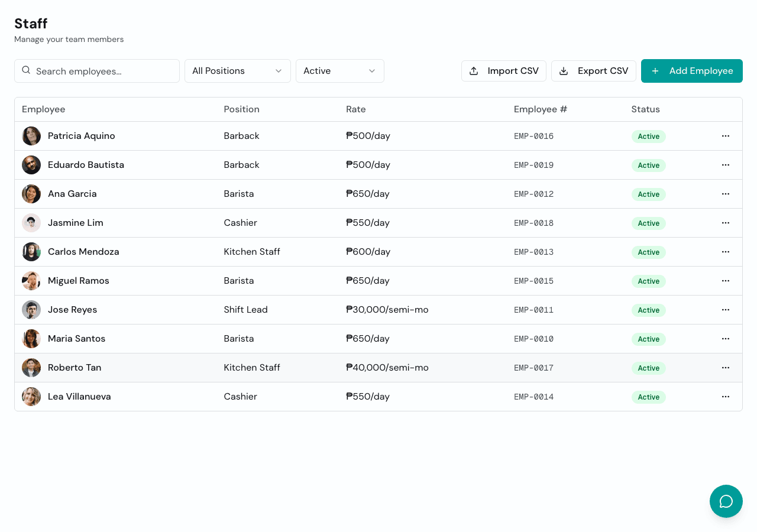The width and height of the screenshot is (757, 532).
Task: Click the Active status badge for Maria Santos
Action: 648,339
